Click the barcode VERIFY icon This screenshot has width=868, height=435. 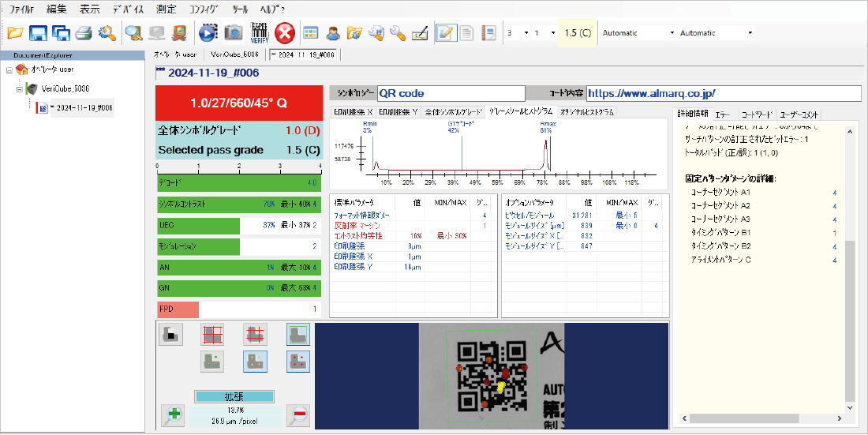(x=260, y=33)
